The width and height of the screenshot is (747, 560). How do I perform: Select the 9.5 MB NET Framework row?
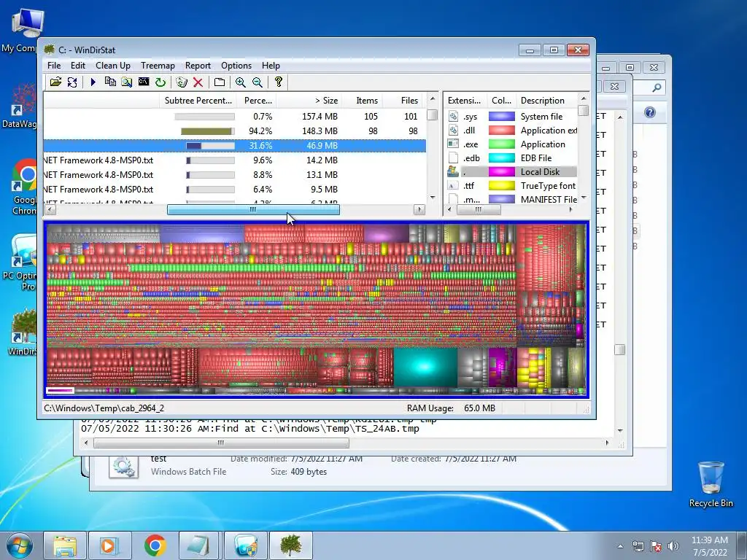[234, 190]
